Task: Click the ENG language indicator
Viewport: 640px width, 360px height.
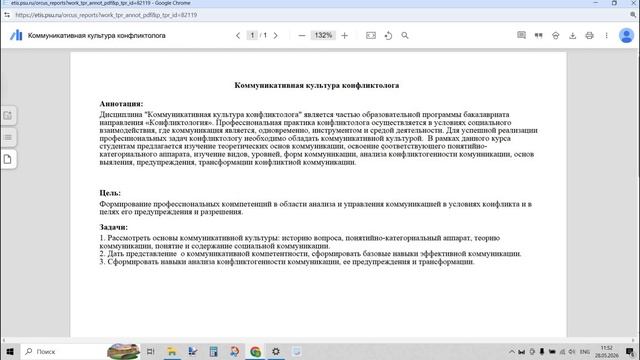Action: point(584,351)
